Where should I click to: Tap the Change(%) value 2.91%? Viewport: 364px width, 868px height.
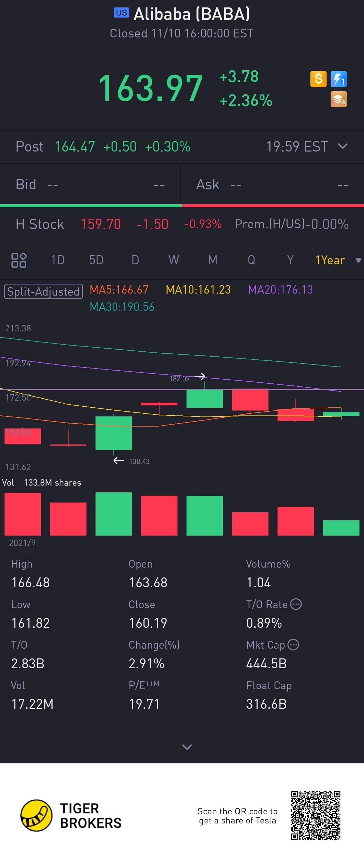pos(147,663)
